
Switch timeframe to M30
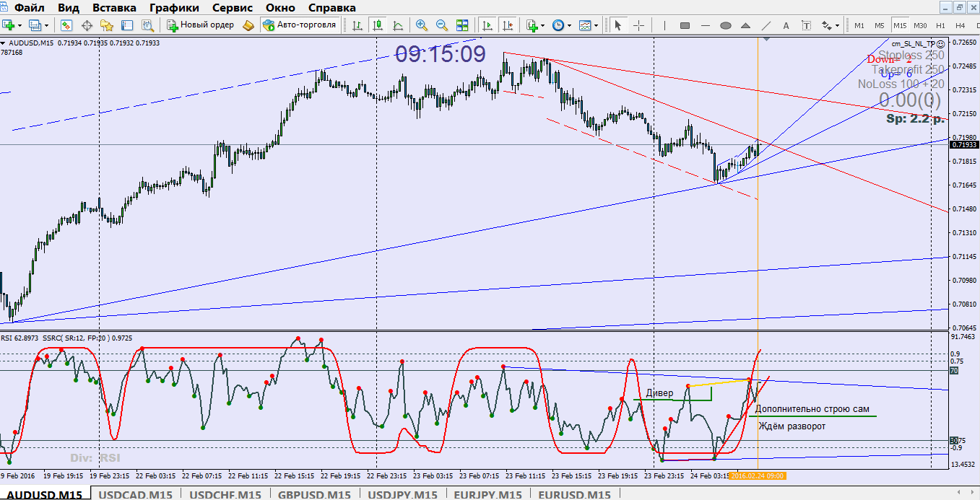point(920,25)
